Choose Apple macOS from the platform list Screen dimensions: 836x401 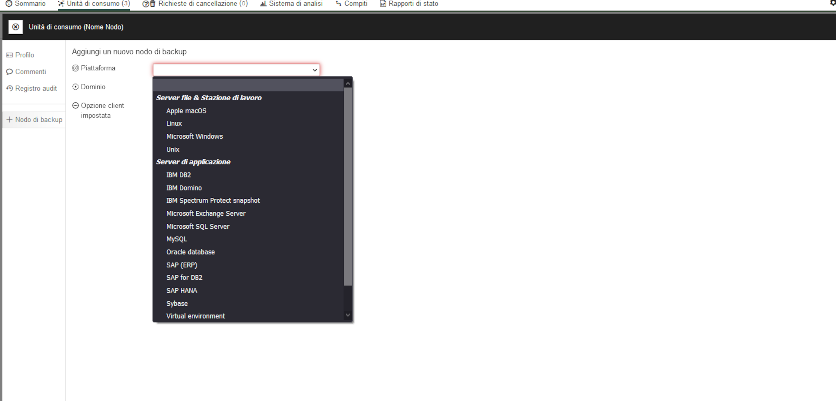click(248, 111)
